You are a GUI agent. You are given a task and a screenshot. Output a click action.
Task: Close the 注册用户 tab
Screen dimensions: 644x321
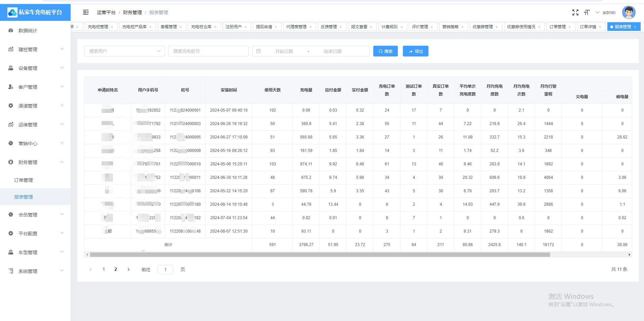245,27
